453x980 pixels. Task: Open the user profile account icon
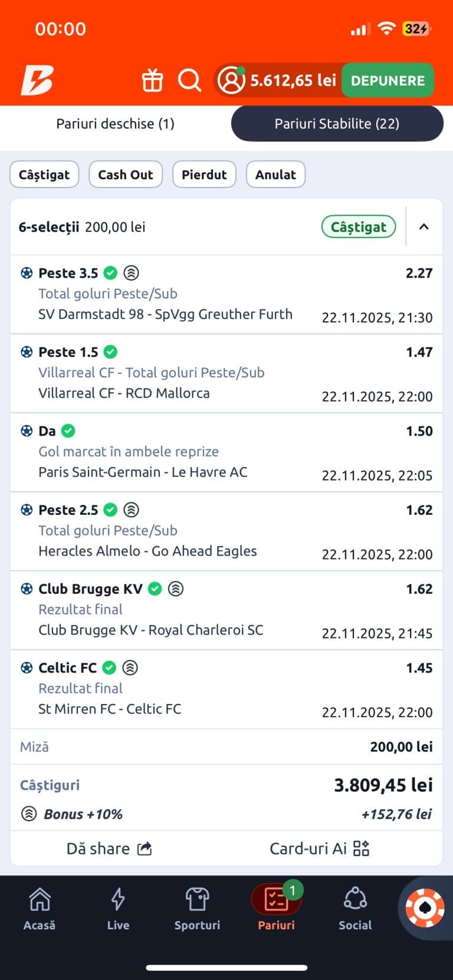[x=231, y=80]
